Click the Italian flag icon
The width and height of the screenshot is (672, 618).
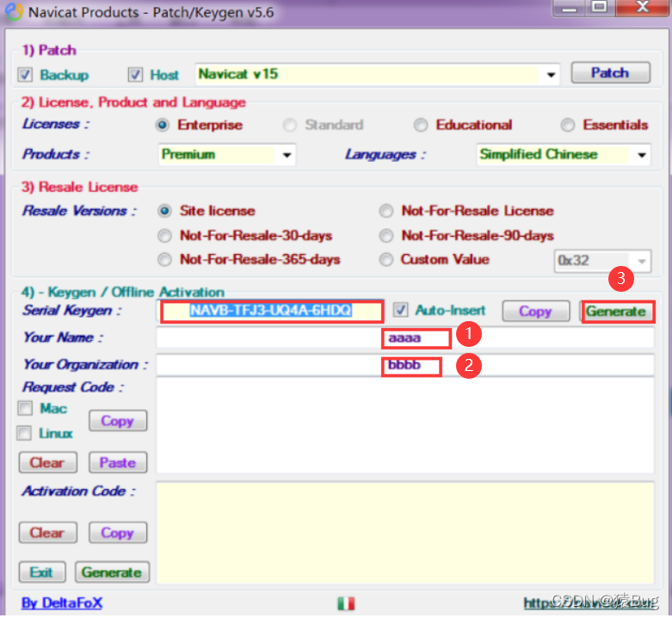[x=346, y=603]
